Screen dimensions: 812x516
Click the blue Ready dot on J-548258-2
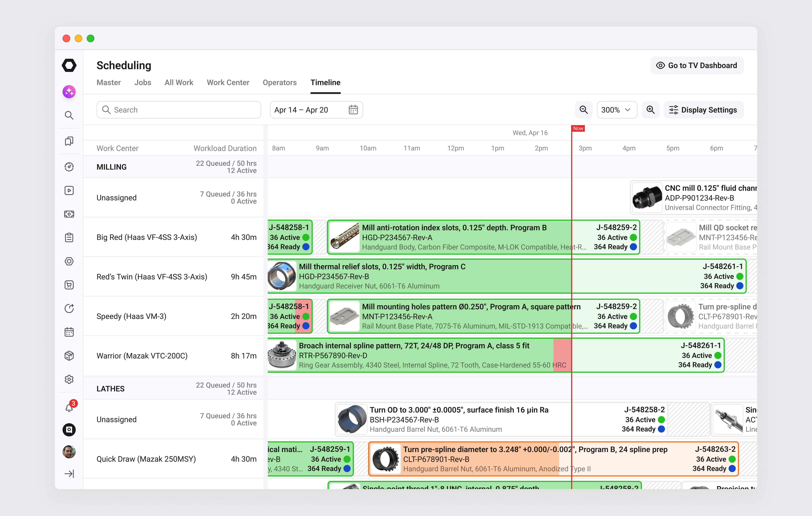point(661,429)
